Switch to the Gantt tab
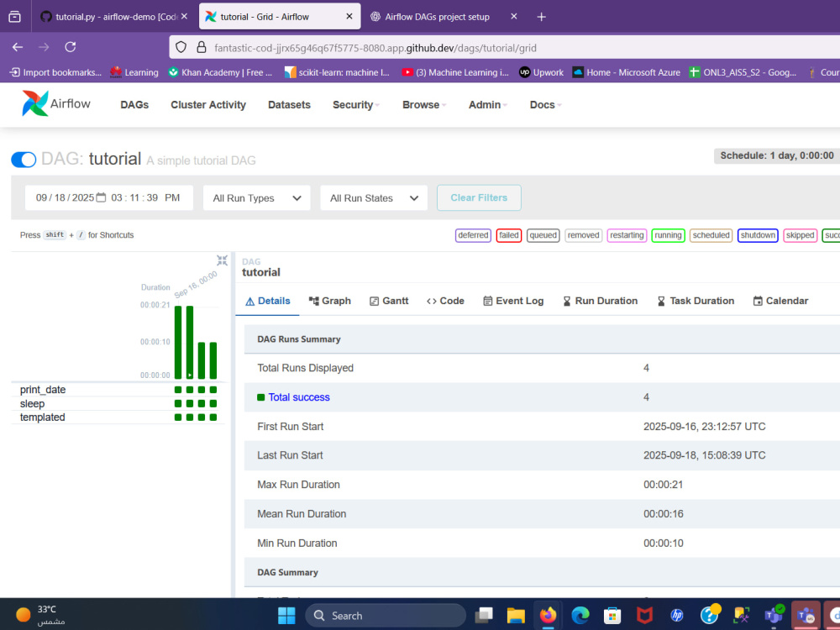The image size is (840, 630). (390, 301)
